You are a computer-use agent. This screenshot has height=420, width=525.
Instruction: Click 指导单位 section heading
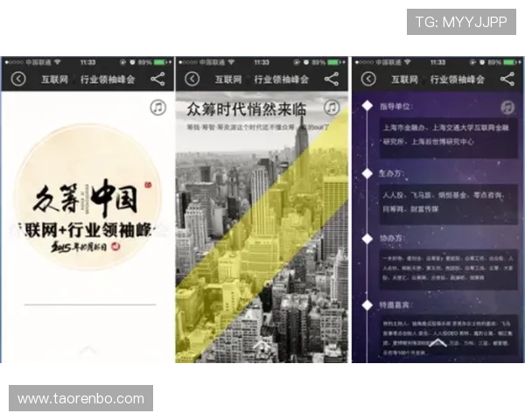point(395,107)
